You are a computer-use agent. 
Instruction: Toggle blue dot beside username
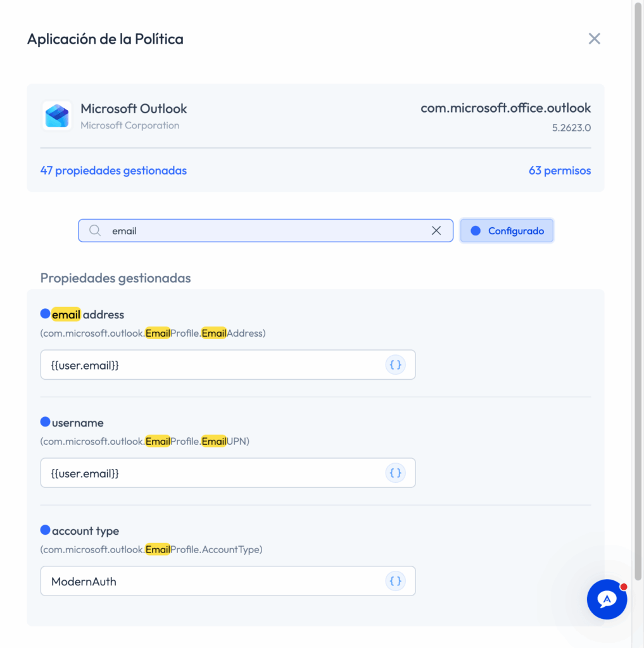click(45, 422)
